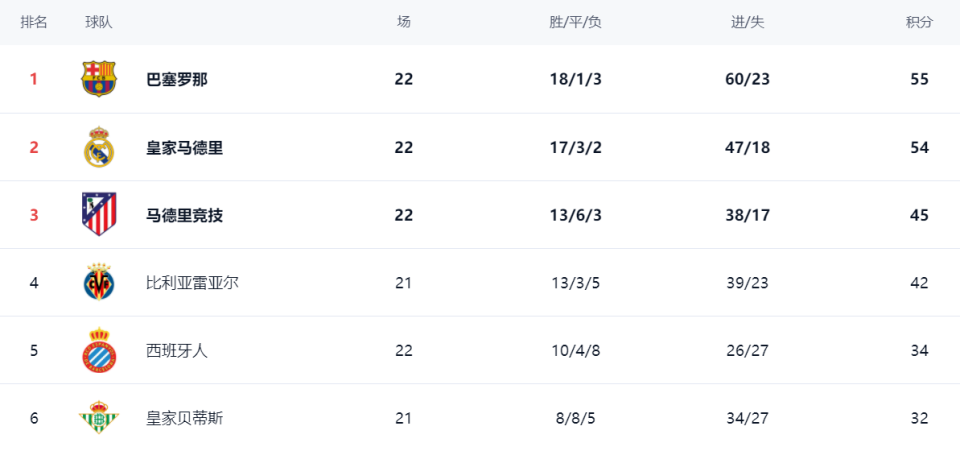Click the 皇家贝蒂斯 team name
960x451 pixels.
pyautogui.click(x=184, y=418)
